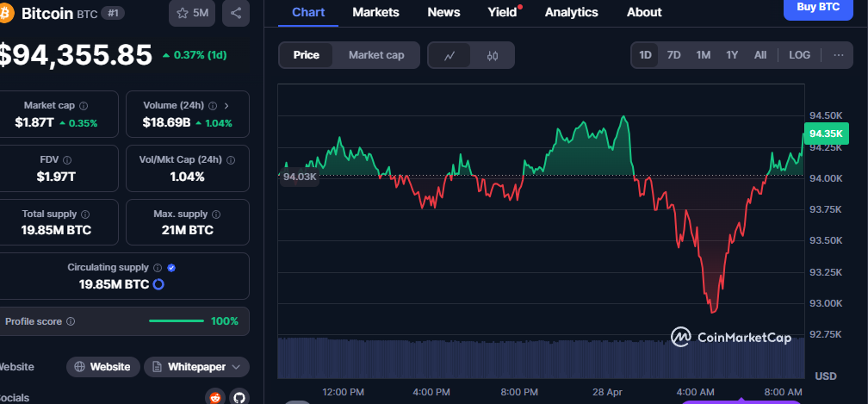The height and width of the screenshot is (404, 868).
Task: Click the #1 rank badge
Action: pos(112,13)
